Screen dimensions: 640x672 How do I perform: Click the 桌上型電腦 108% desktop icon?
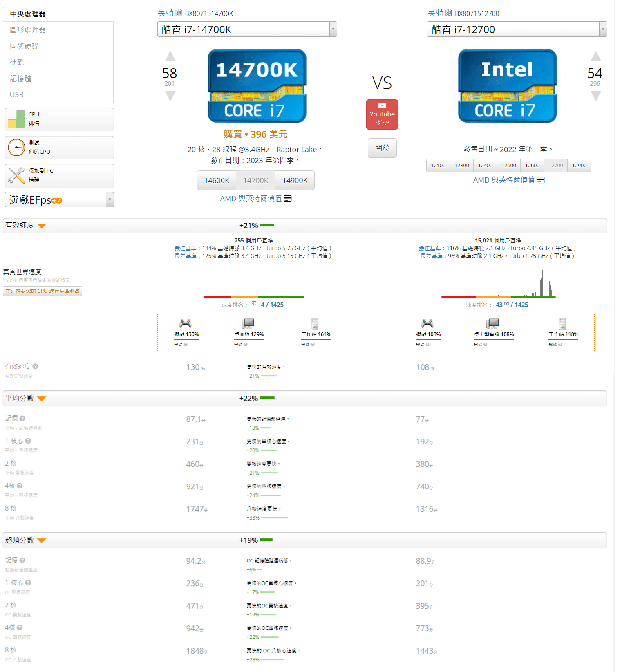492,323
